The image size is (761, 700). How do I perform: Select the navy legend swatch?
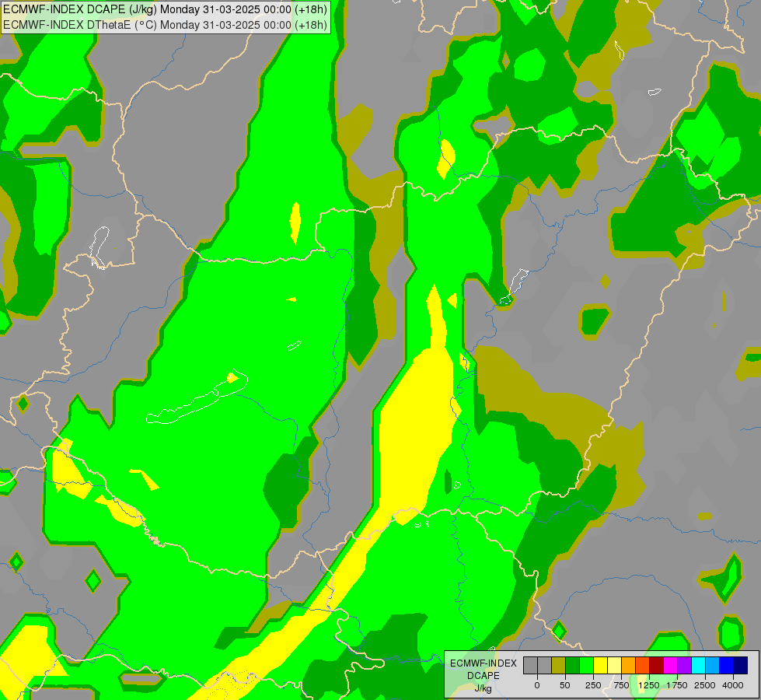click(x=741, y=665)
